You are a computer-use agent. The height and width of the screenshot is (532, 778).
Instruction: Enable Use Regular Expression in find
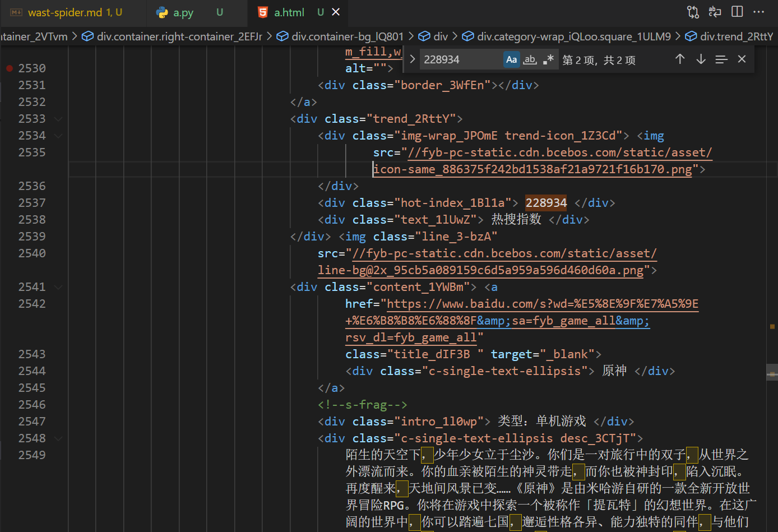point(548,59)
